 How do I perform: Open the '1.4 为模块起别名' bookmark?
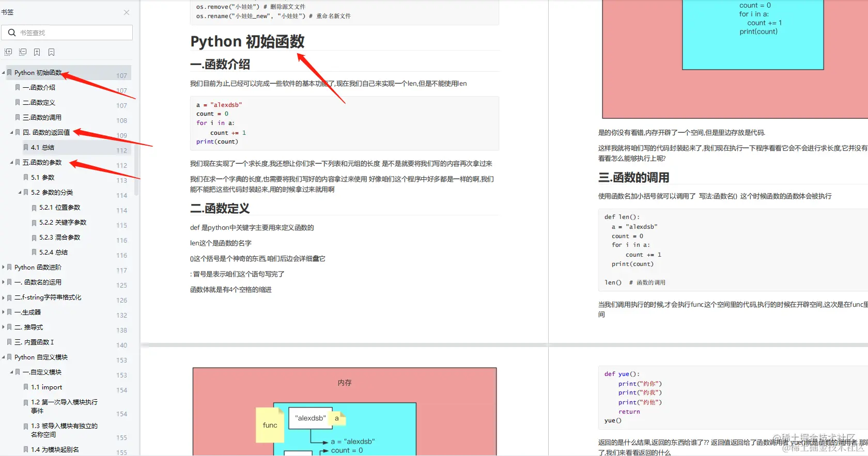pos(55,450)
